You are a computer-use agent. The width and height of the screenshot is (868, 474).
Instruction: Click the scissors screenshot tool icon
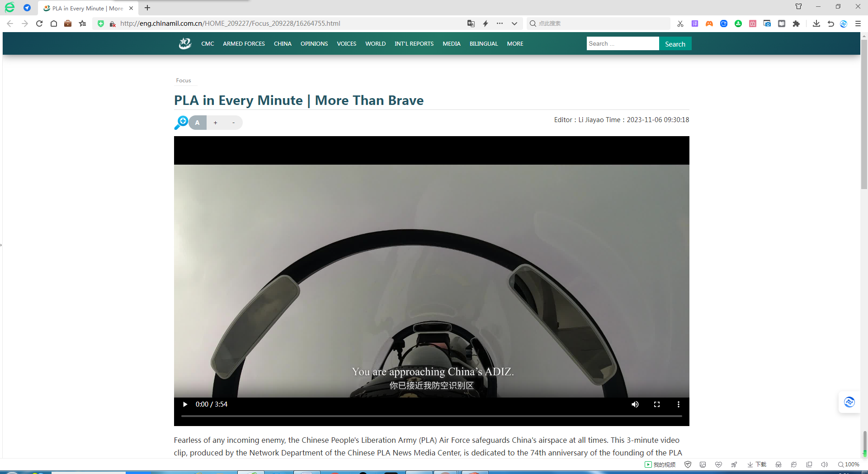coord(680,24)
